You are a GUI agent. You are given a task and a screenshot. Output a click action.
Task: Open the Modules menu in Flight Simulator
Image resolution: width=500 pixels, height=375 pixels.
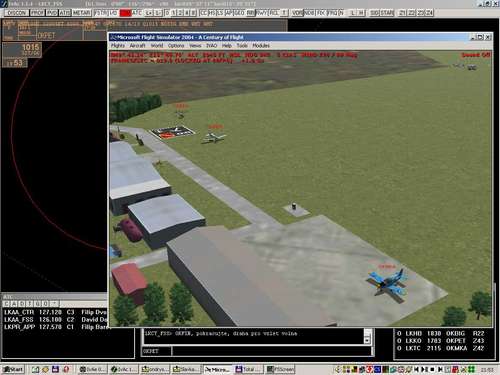pyautogui.click(x=261, y=45)
